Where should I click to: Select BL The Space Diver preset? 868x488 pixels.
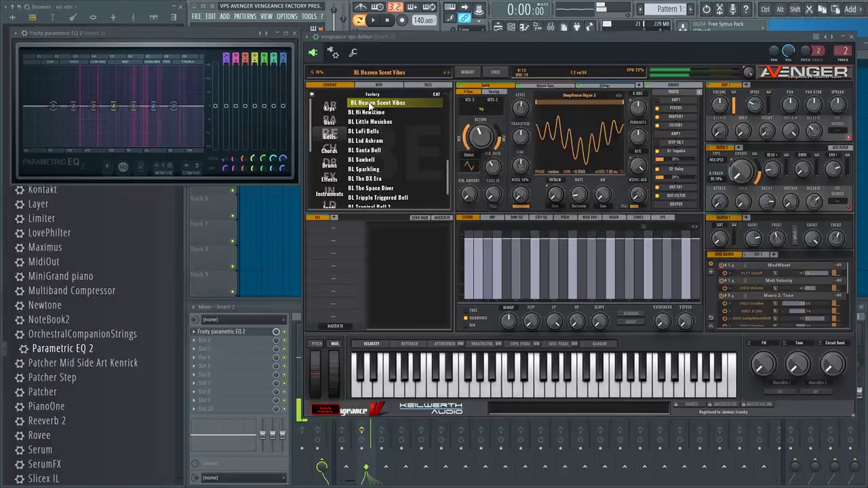370,188
